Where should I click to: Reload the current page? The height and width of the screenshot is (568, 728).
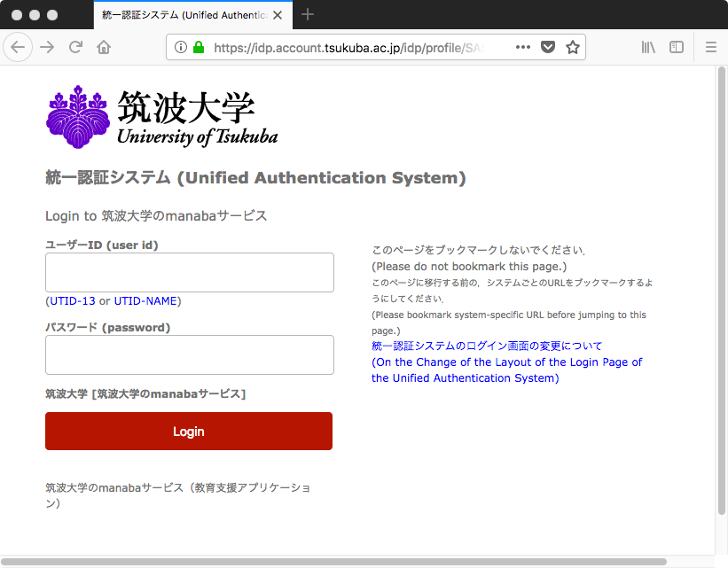(x=75, y=47)
